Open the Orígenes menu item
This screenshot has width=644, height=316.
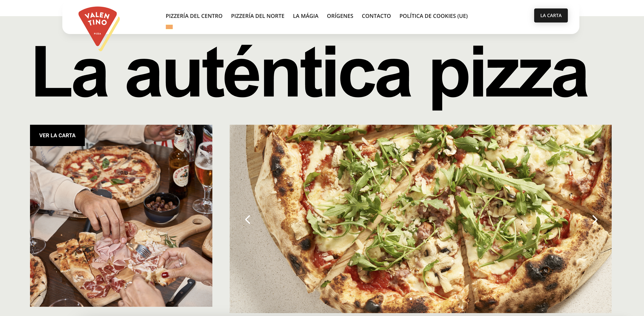click(340, 16)
